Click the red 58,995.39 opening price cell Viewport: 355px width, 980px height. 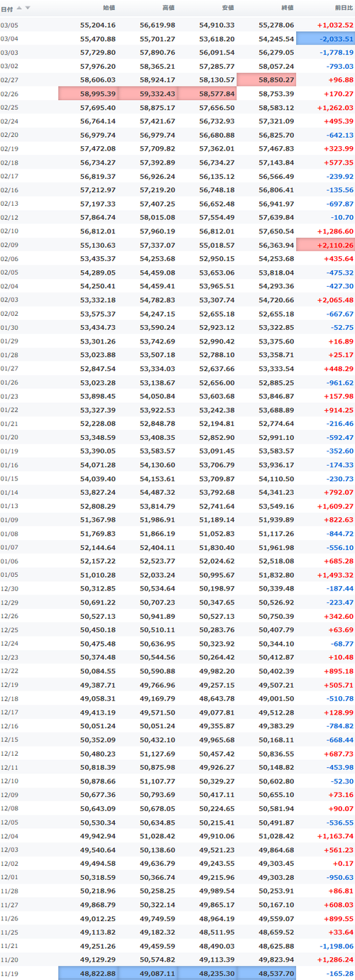(89, 94)
